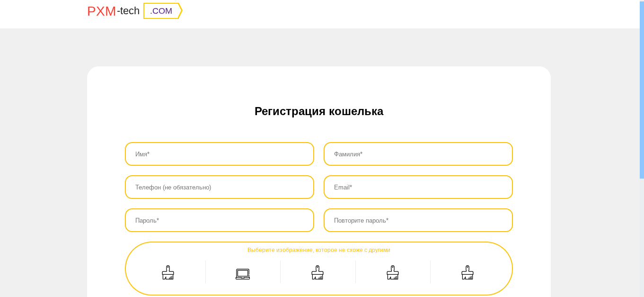Screen dimensions: 644x297
Task: Click the blue vertical scrollbar thumb
Action: (642, 90)
